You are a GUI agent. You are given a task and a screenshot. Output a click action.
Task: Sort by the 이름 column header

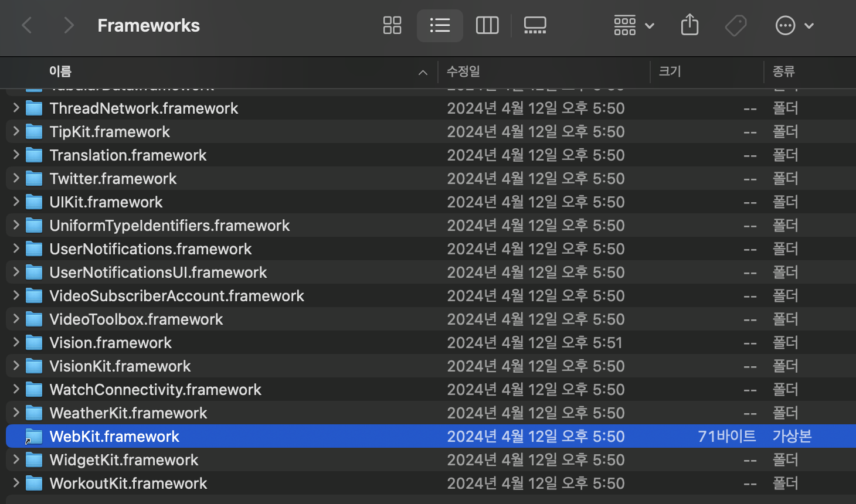60,71
